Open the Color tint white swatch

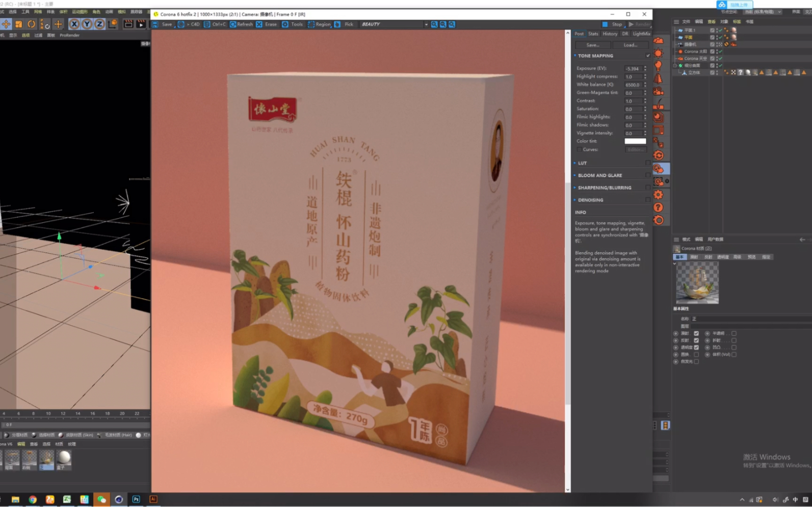click(x=635, y=141)
